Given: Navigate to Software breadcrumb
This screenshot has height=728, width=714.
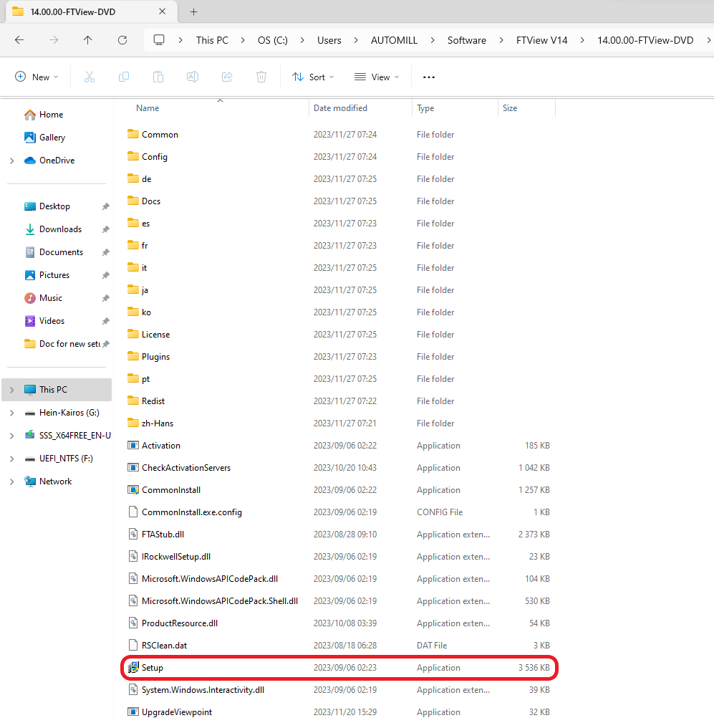Looking at the screenshot, I should pyautogui.click(x=467, y=40).
